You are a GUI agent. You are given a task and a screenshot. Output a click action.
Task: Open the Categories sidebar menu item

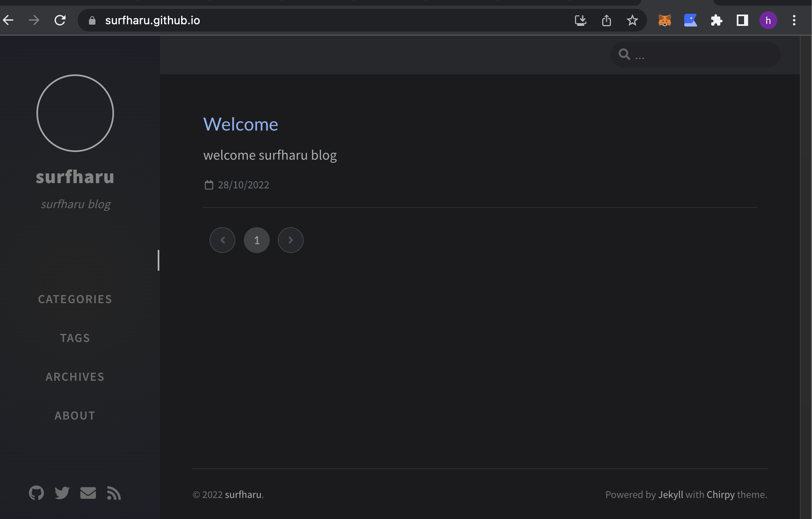(x=75, y=299)
